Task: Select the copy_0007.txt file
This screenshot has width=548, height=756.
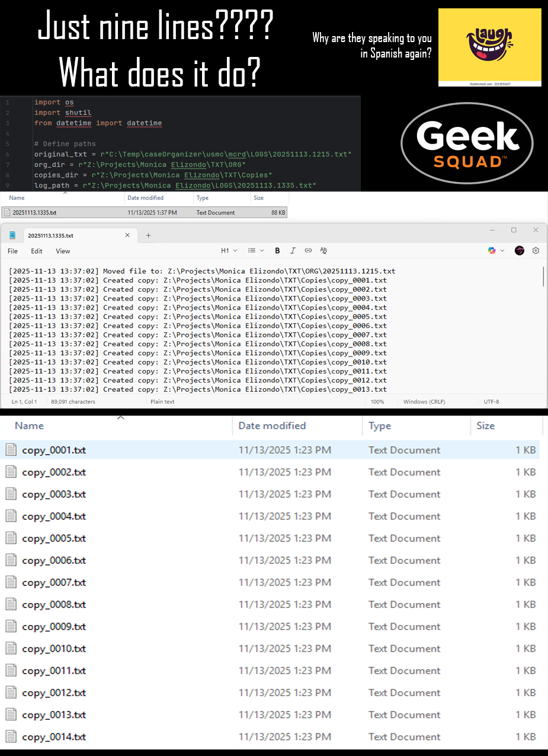Action: [54, 582]
